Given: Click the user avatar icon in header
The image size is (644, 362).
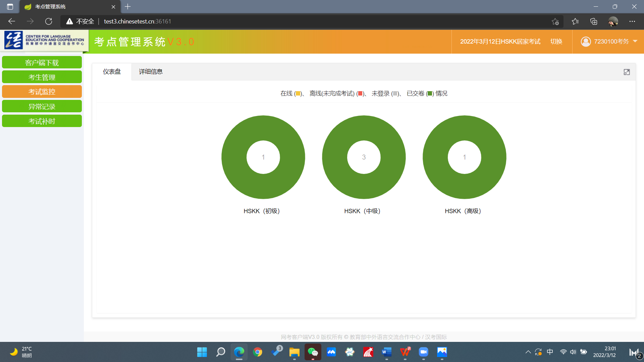Looking at the screenshot, I should pyautogui.click(x=586, y=42).
